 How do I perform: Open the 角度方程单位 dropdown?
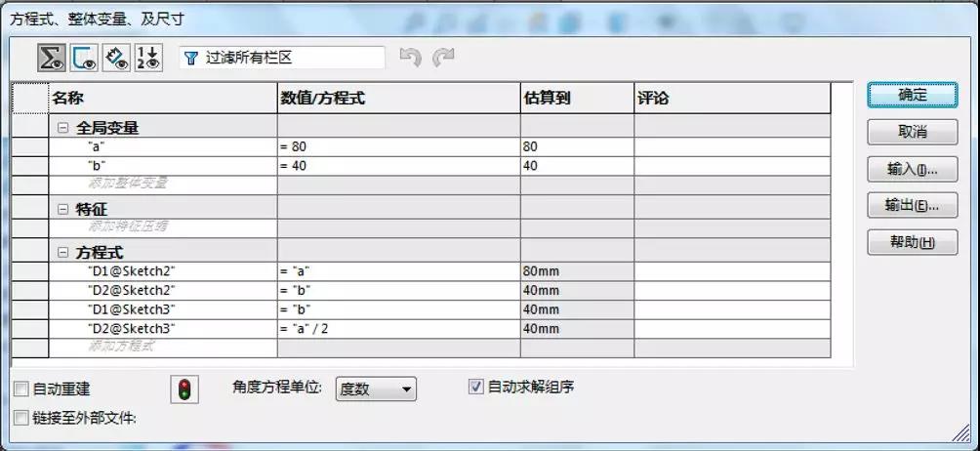click(376, 389)
